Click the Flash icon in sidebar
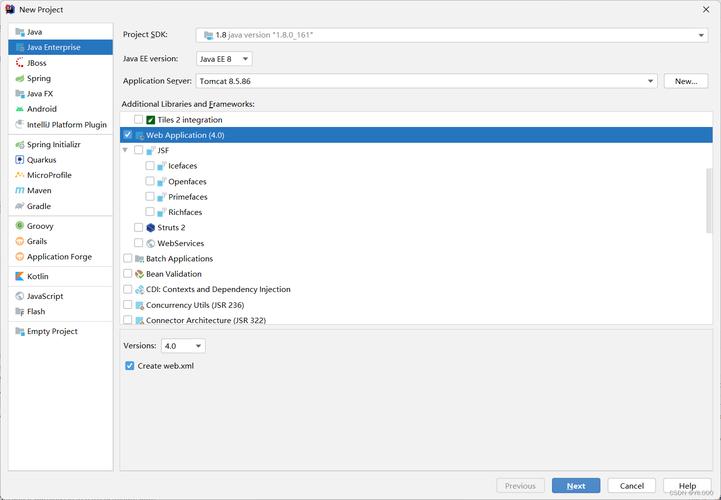 [20, 311]
